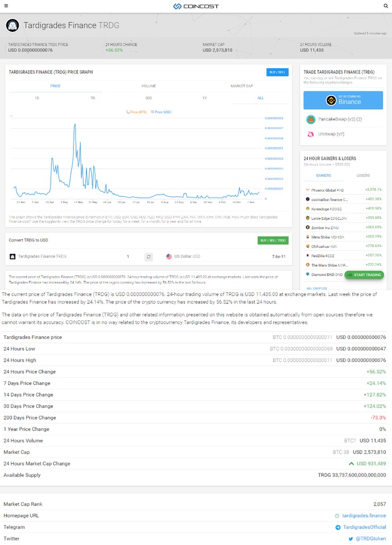Screen dimensions: 392x545
Task: Swap conversion direction with the refresh icon
Action: [149, 257]
